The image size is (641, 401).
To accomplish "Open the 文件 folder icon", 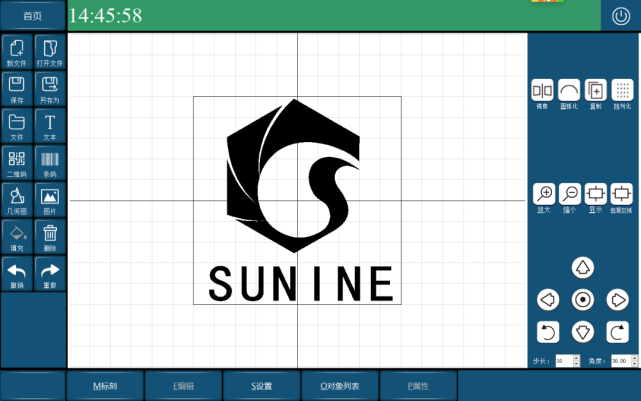I will [x=17, y=126].
